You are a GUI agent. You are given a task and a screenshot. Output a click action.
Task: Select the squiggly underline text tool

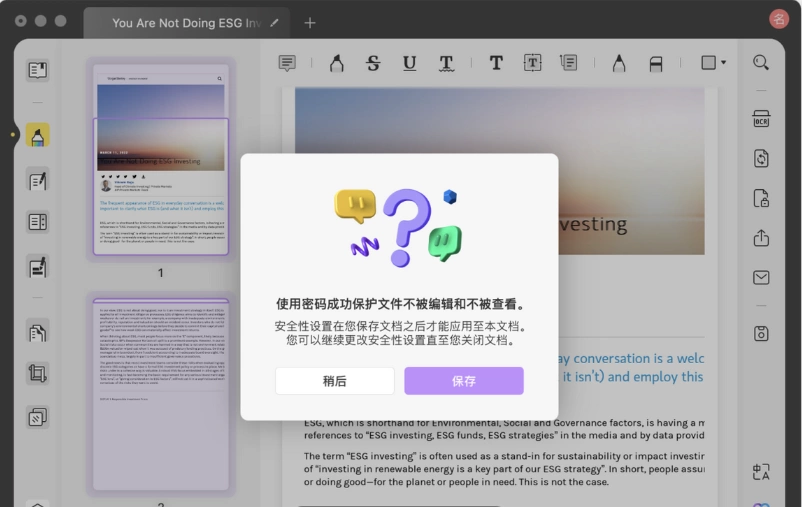(x=446, y=63)
